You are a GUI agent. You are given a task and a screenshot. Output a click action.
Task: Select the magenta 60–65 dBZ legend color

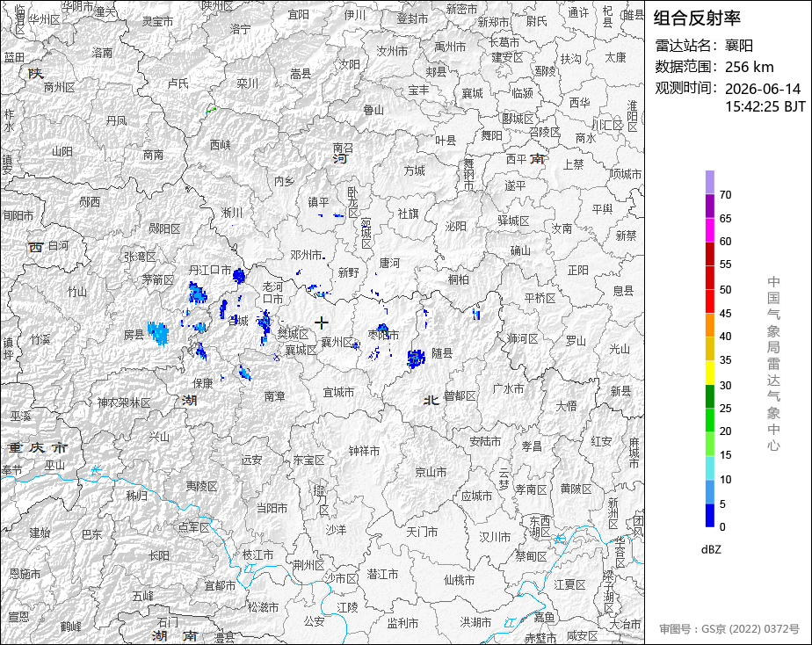pos(710,230)
